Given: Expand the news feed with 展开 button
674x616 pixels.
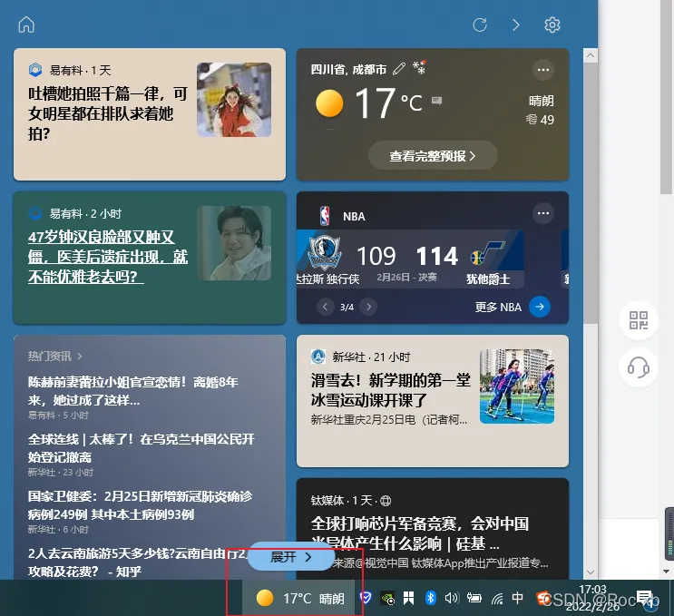Looking at the screenshot, I should click(x=290, y=557).
